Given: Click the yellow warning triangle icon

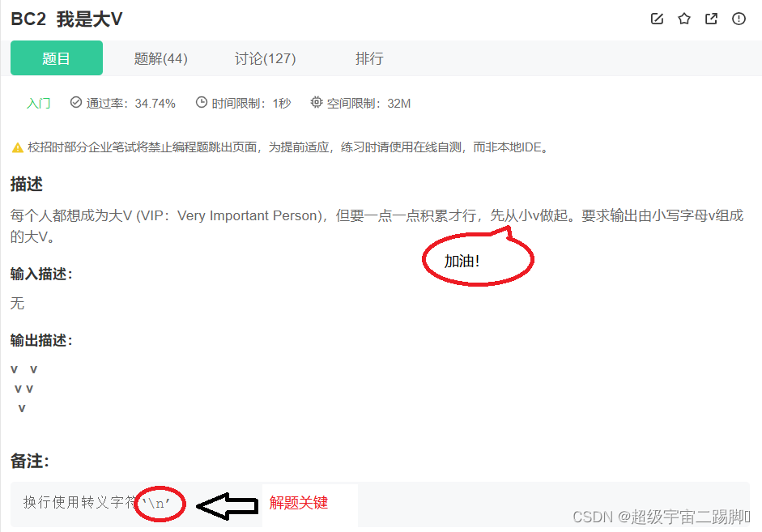Looking at the screenshot, I should pos(18,147).
